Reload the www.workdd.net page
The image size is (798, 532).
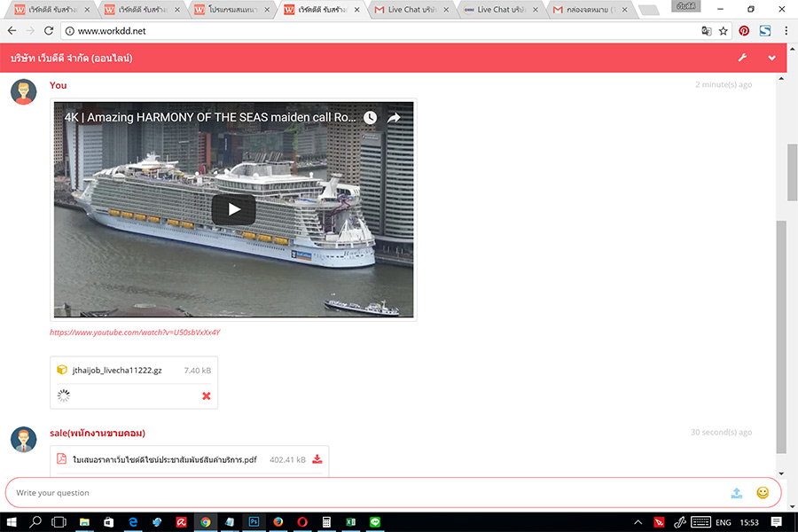(49, 31)
